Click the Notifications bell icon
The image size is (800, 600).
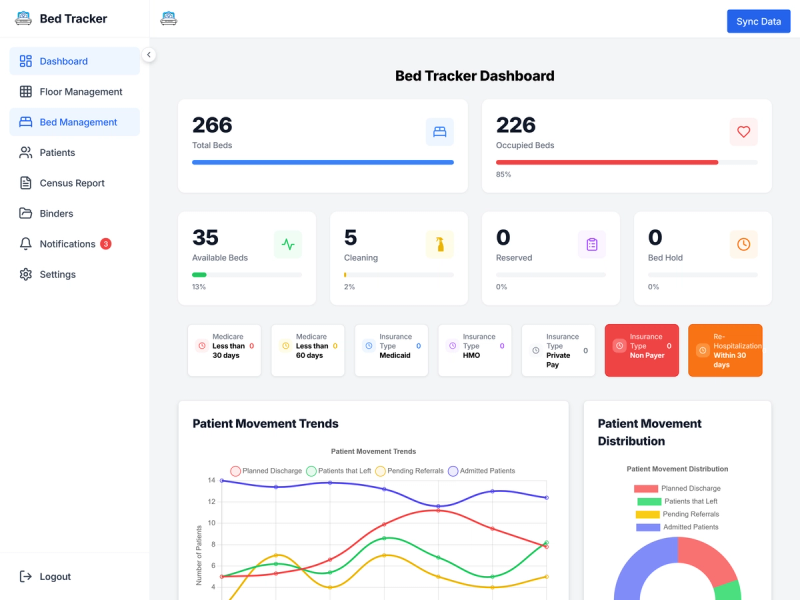coord(26,244)
